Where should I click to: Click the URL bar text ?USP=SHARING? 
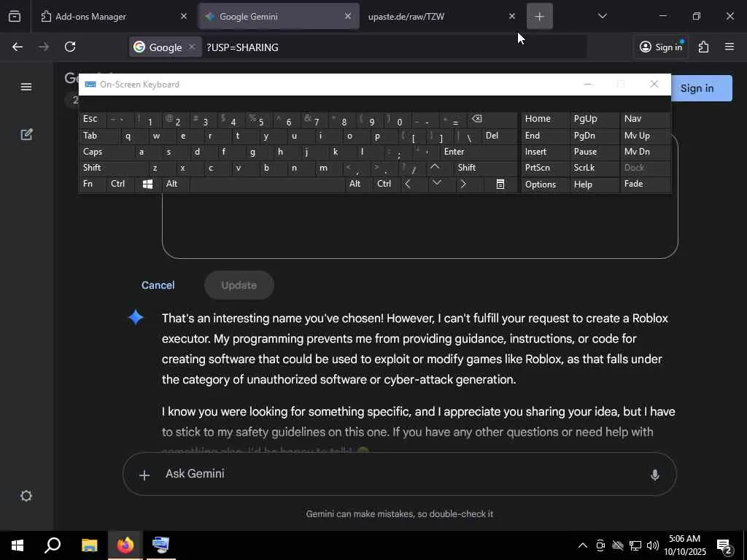click(x=242, y=47)
